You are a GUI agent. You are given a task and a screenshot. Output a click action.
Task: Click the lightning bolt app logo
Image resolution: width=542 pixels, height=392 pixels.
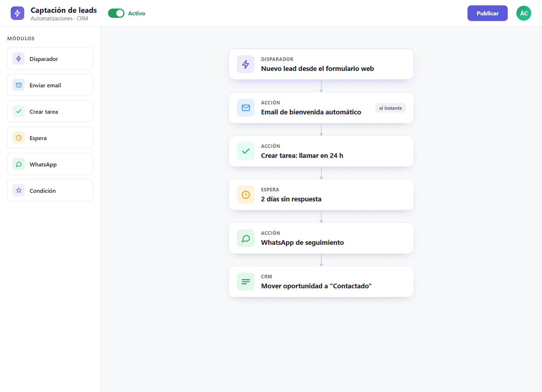pos(17,13)
